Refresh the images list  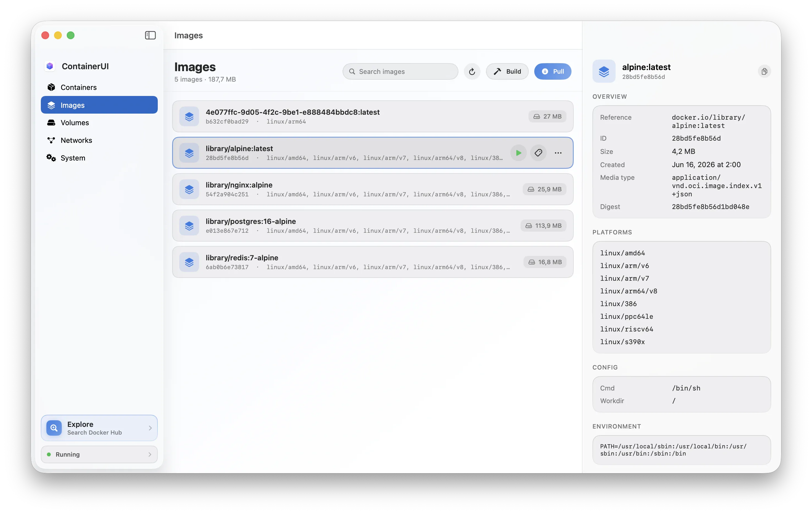coord(472,71)
